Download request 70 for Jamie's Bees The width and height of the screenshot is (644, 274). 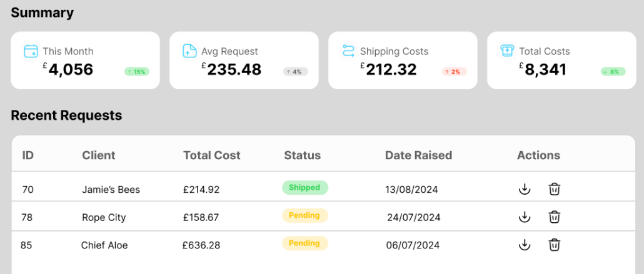click(525, 189)
